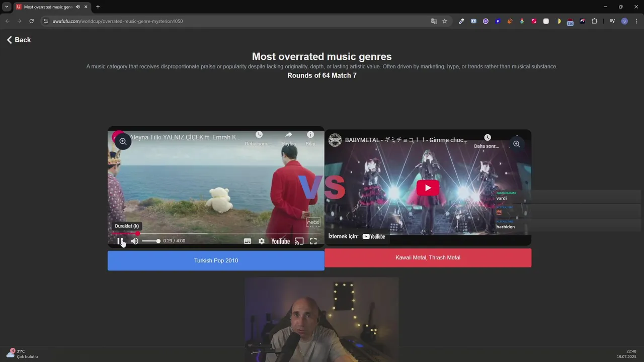Click the browser address bar URL
This screenshot has width=644, height=362.
[x=118, y=21]
